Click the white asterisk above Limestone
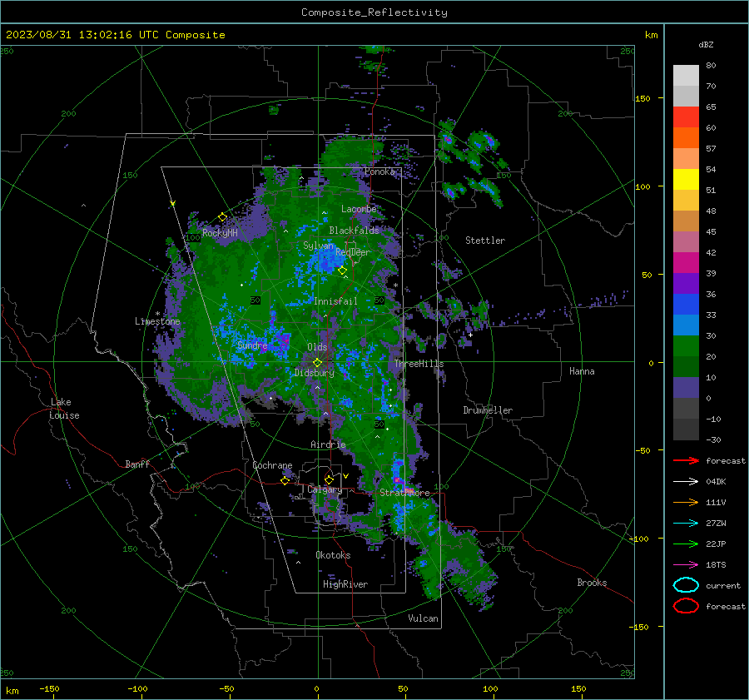749x700 pixels. [x=157, y=314]
